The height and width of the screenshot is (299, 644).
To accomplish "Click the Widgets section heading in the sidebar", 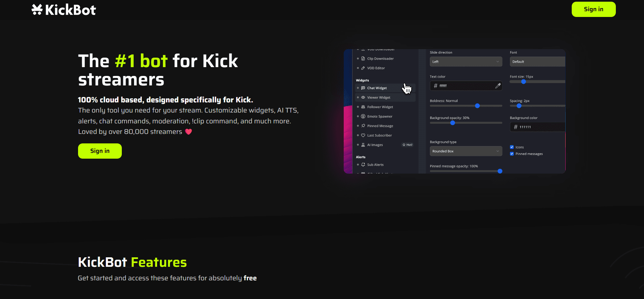I will tap(362, 80).
